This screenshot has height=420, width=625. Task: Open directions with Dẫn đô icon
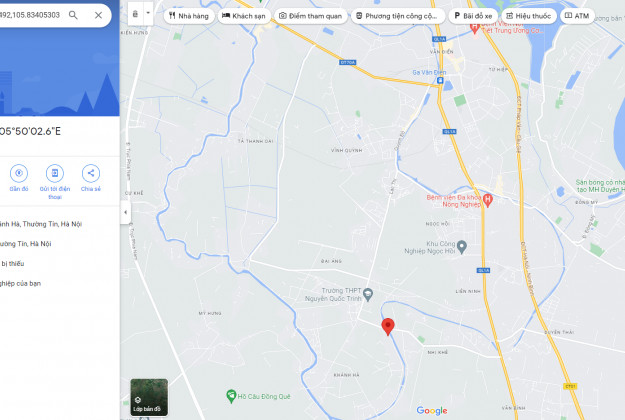(19, 173)
